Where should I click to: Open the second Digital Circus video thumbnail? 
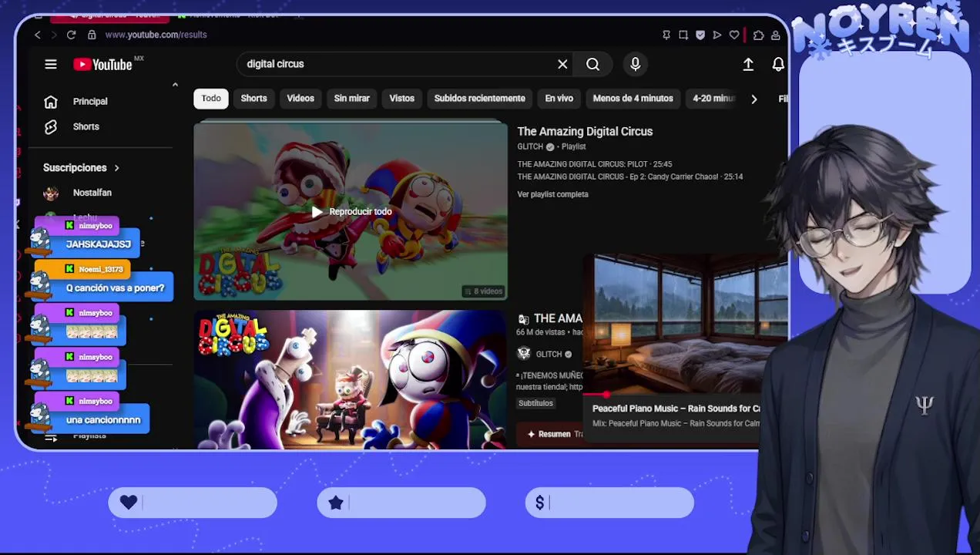351,379
